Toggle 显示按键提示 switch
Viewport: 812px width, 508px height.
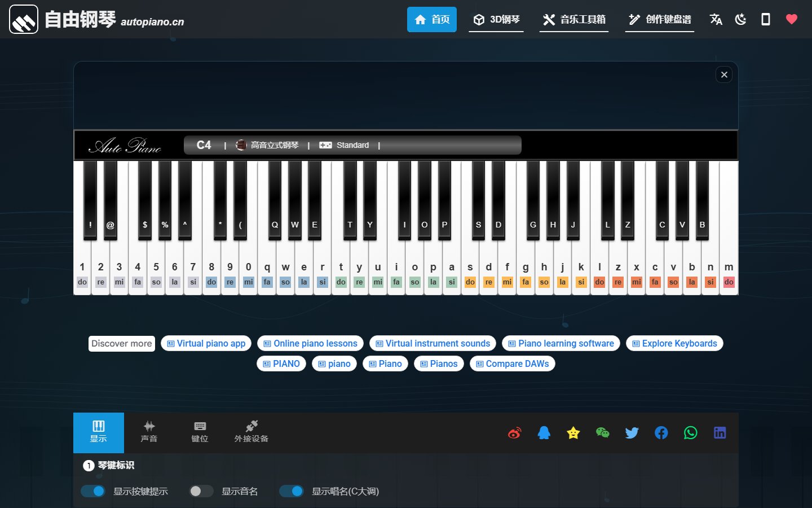93,491
